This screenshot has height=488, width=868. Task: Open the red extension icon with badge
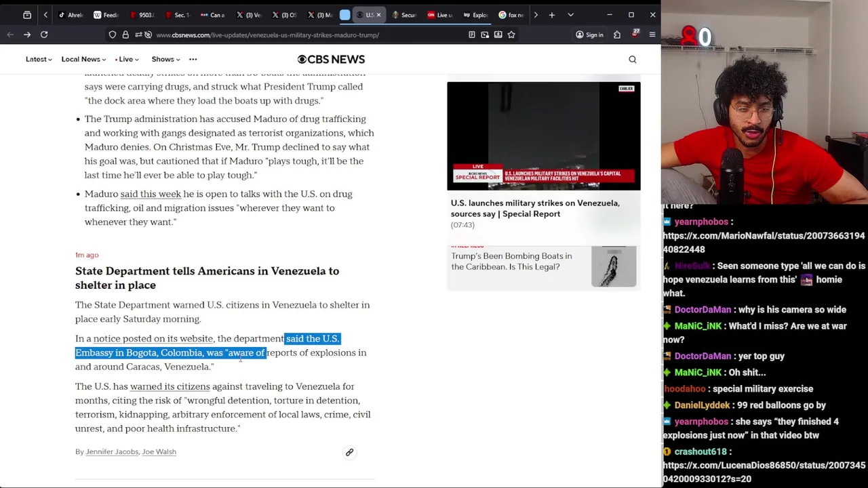coord(635,34)
